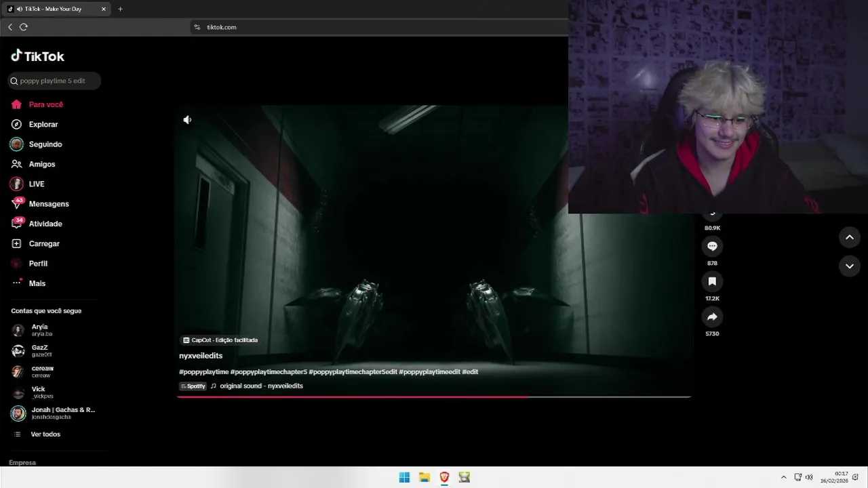
Task: Seek the video using red progress bar
Action: point(434,396)
